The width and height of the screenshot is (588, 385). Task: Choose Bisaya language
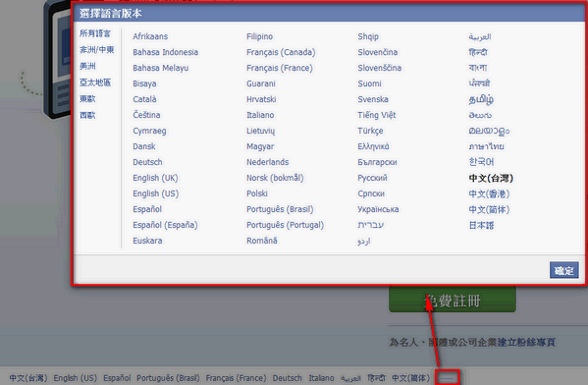click(x=144, y=83)
